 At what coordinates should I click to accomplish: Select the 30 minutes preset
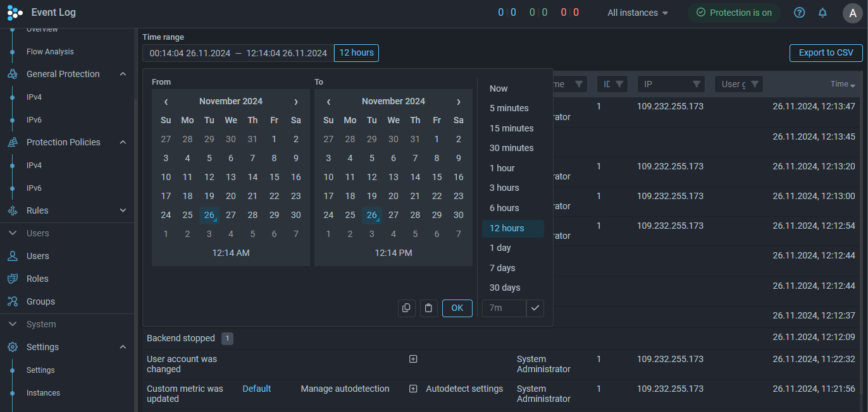click(x=511, y=148)
